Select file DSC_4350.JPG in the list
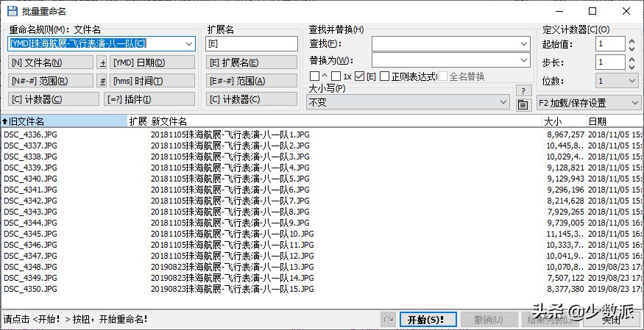This screenshot has width=644, height=330. pos(31,289)
